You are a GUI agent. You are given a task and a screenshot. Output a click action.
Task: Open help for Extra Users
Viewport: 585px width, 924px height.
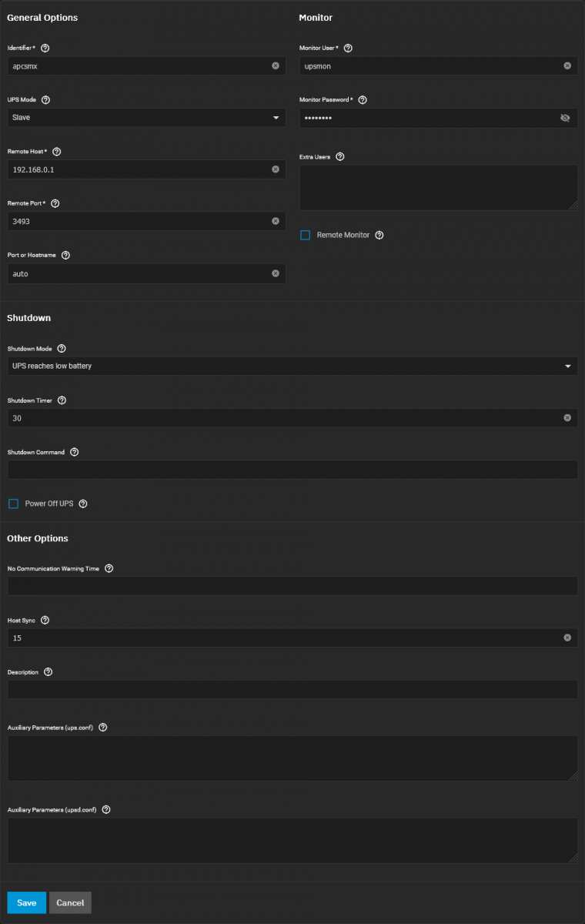pyautogui.click(x=340, y=156)
